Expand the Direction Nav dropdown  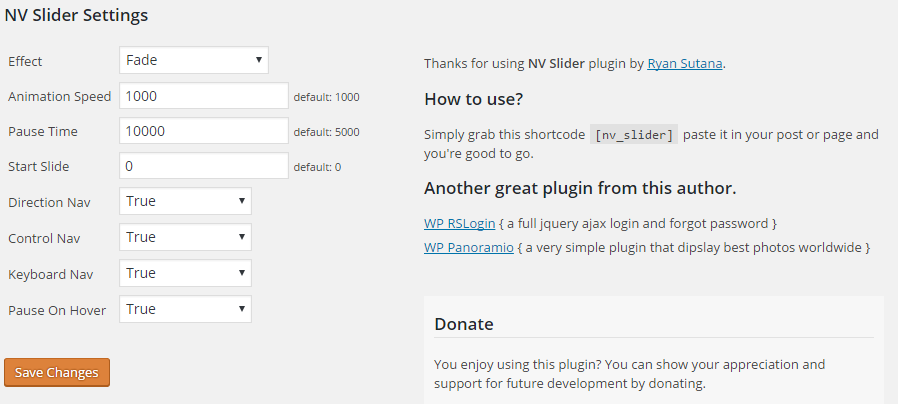tap(185, 201)
